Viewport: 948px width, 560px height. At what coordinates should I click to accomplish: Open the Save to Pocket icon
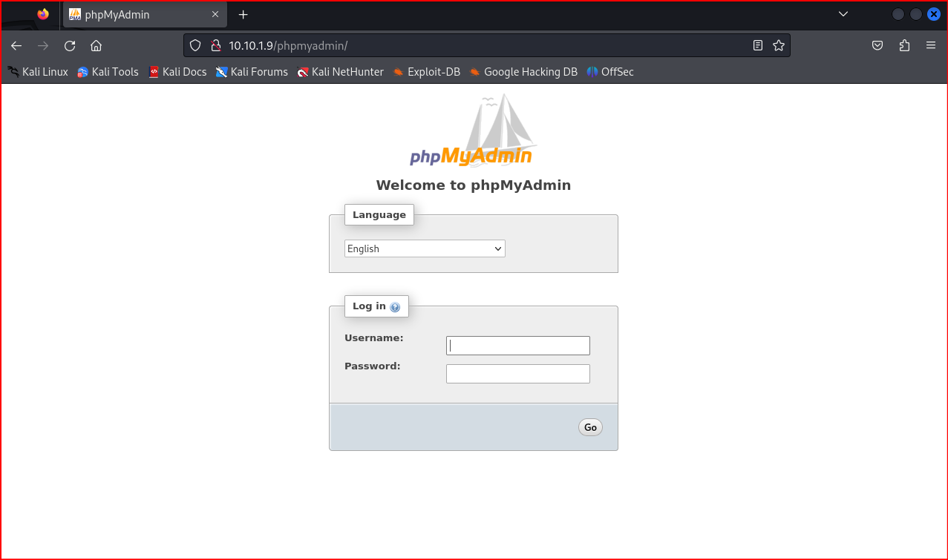[x=877, y=46]
